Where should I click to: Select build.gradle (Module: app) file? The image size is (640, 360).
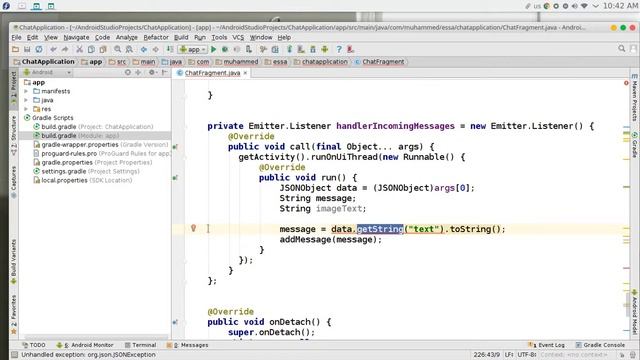click(x=95, y=136)
